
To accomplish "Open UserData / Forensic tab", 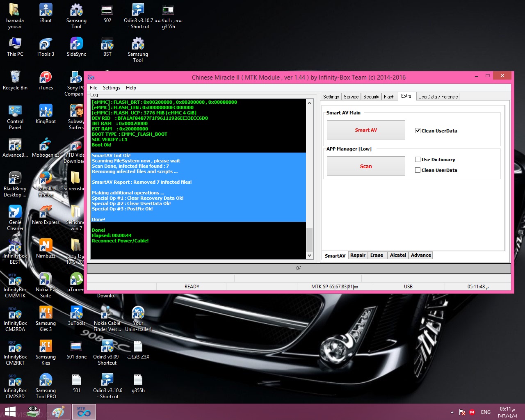I will (x=438, y=97).
